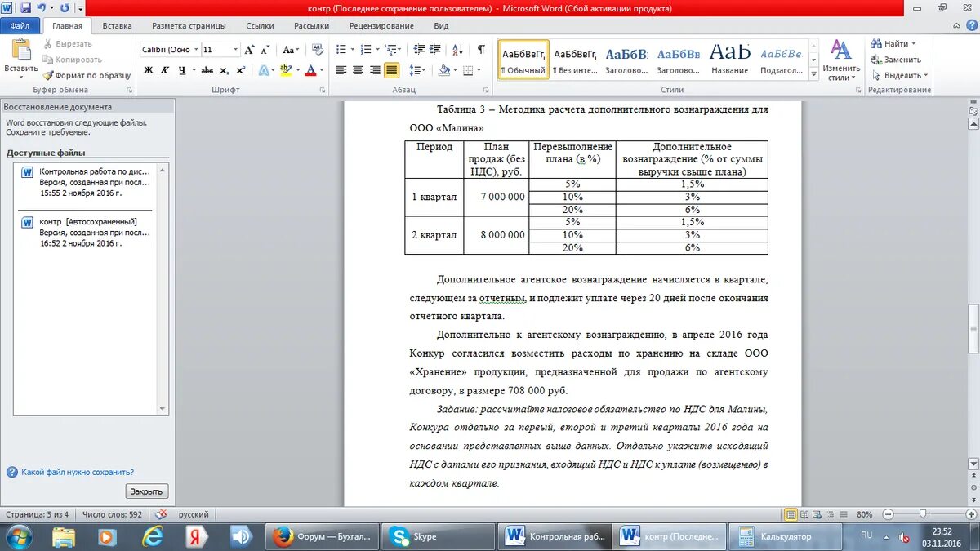The image size is (980, 551).
Task: Click the русский language indicator in status bar
Action: 194,514
